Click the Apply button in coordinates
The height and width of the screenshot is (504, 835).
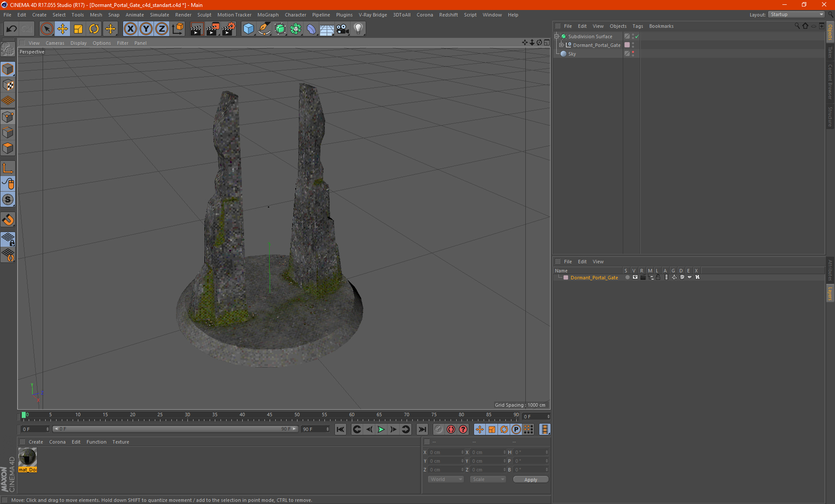coord(528,480)
